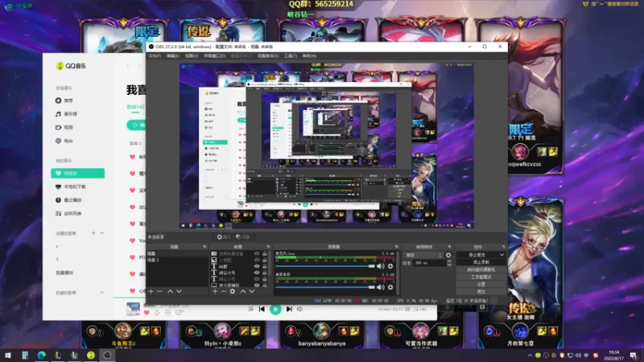Open 麦克风/Aux audio settings gear
Image resolution: width=644 pixels, height=362 pixels.
[x=390, y=266]
